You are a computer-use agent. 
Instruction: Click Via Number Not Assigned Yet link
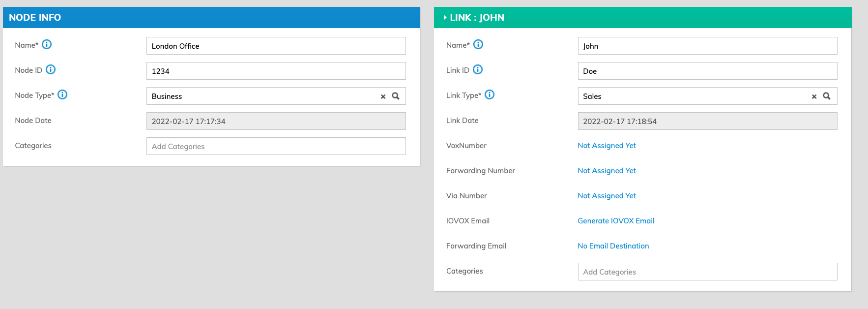pyautogui.click(x=607, y=196)
